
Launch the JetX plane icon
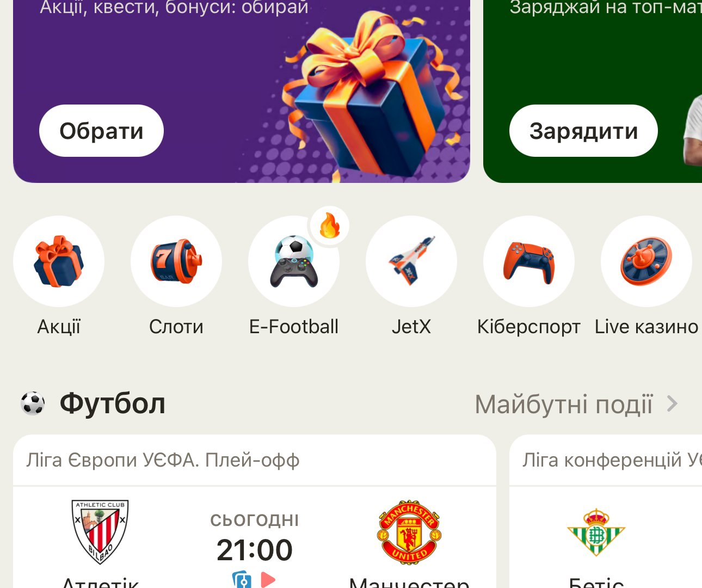coord(411,261)
